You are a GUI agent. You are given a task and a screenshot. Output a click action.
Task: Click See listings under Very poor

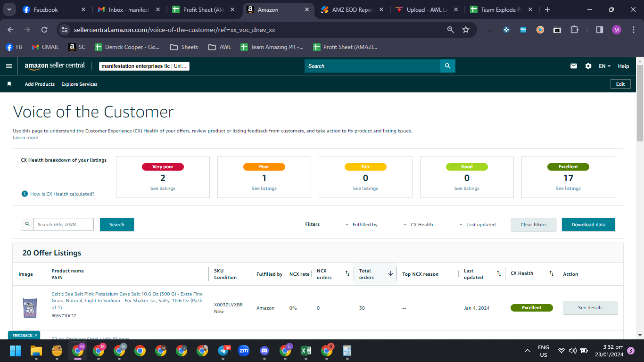pyautogui.click(x=163, y=189)
